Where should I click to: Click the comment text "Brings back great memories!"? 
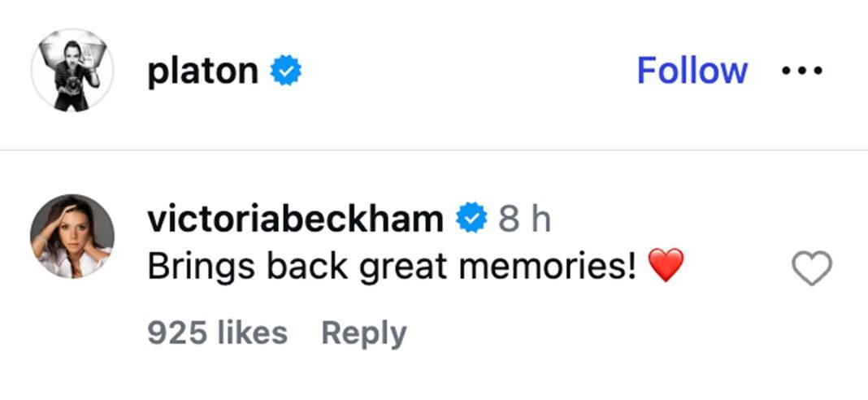click(x=391, y=266)
